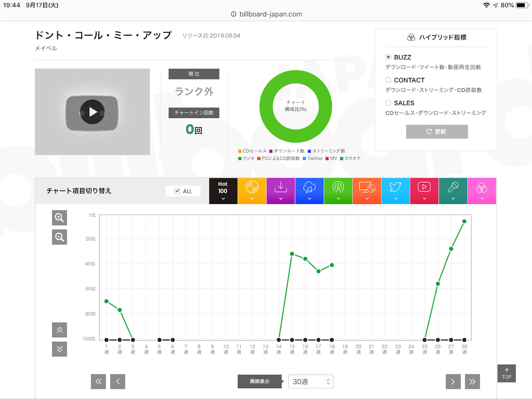This screenshot has height=399, width=532.
Task: Click the 画面表示 display button
Action: (260, 381)
